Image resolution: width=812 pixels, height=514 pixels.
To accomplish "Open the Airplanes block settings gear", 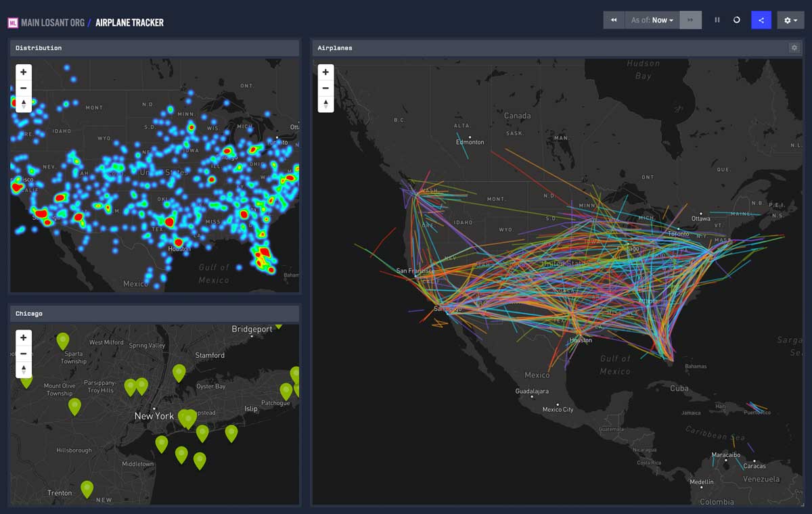I will click(796, 47).
